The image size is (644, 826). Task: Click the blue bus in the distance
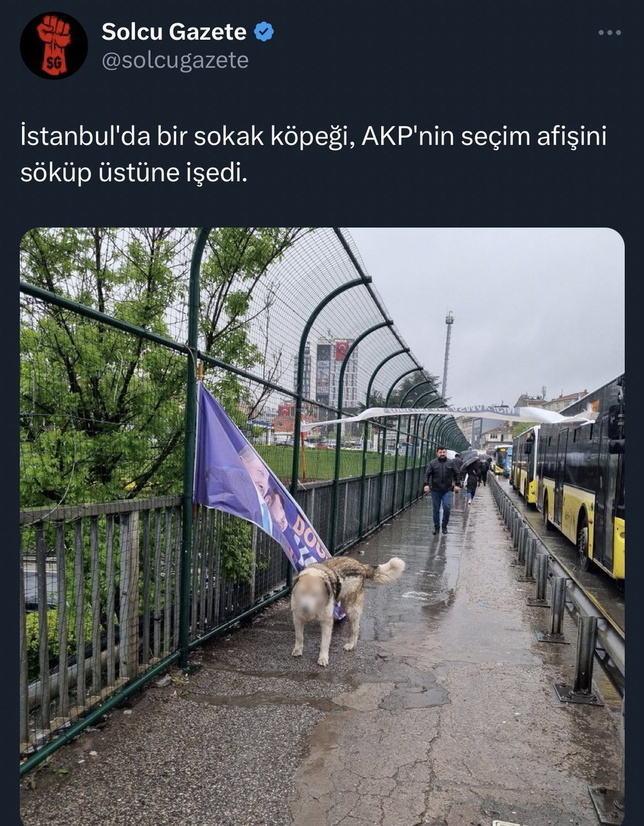(x=503, y=459)
